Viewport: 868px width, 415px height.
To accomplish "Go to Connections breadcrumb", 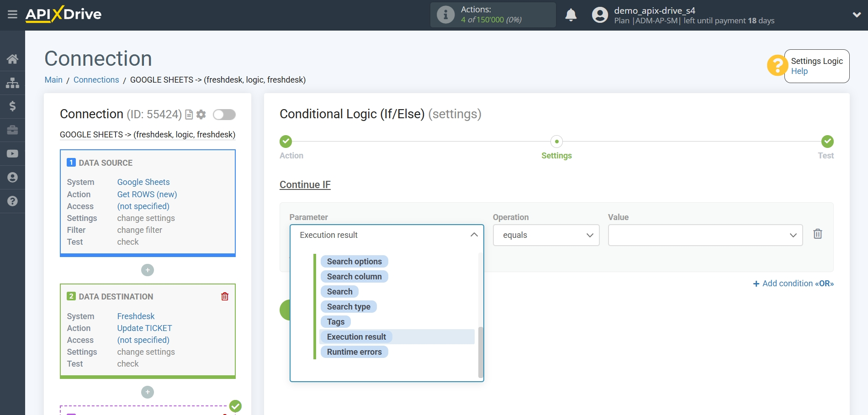I will point(96,80).
